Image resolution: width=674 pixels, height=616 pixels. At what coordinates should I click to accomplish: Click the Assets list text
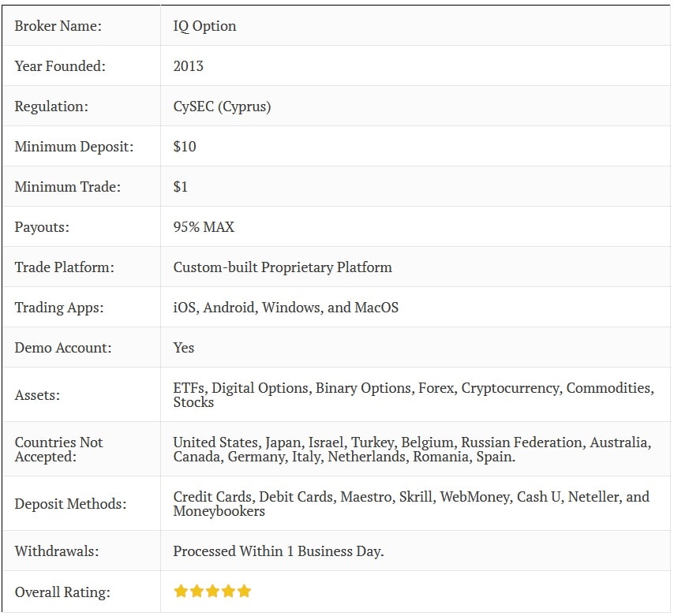pos(414,395)
